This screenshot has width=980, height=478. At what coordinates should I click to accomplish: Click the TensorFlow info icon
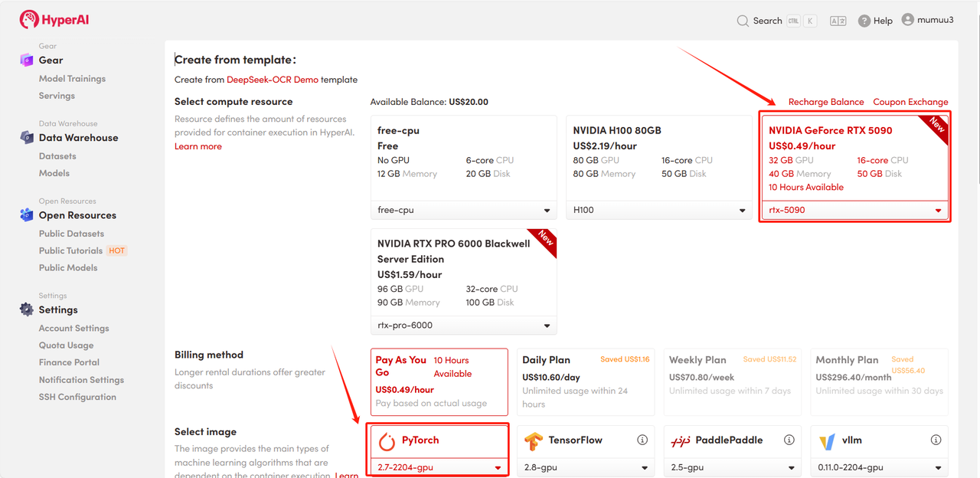pyautogui.click(x=642, y=440)
